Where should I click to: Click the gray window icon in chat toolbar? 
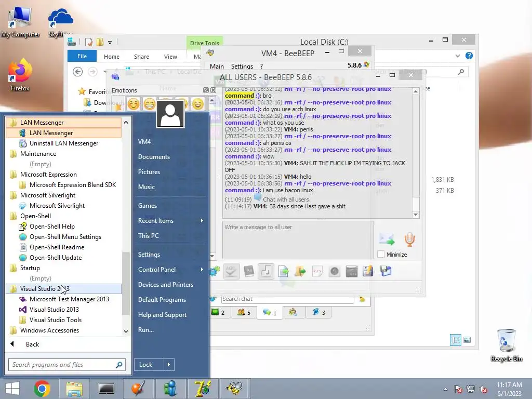(352, 271)
